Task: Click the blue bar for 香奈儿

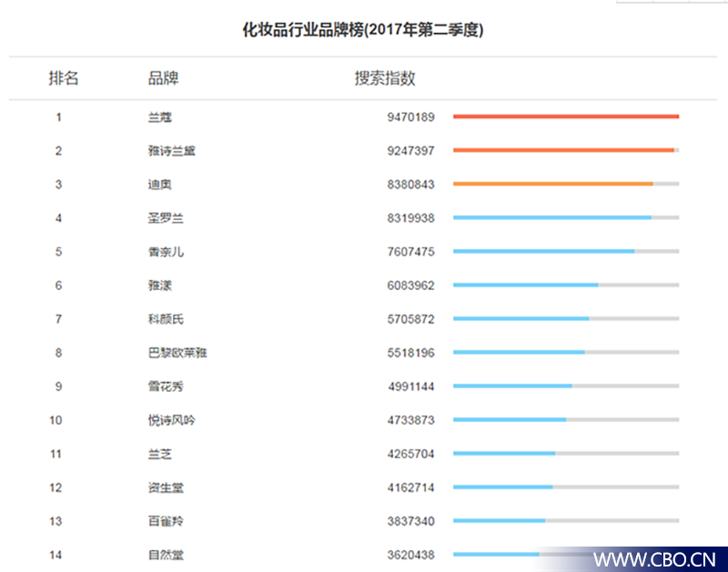Action: coord(543,251)
